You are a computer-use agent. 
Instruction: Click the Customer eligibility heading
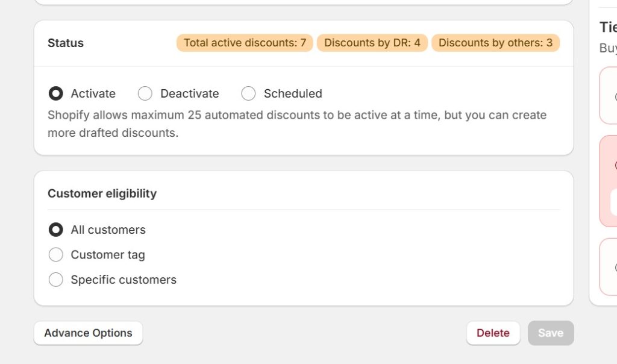pyautogui.click(x=102, y=193)
